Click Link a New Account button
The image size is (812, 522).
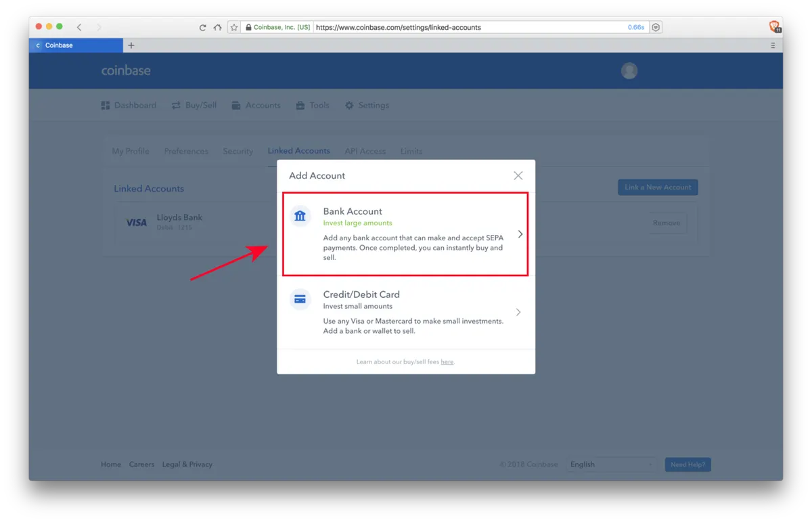click(x=658, y=188)
